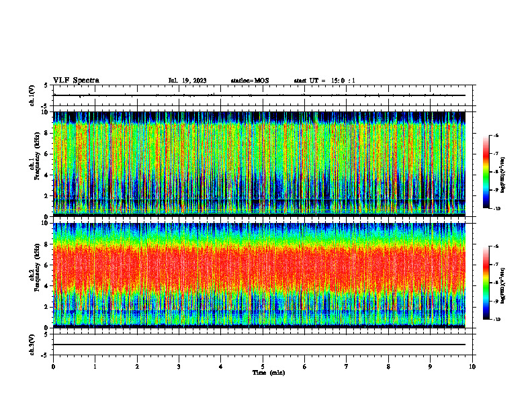Image resolution: width=532 pixels, height=411 pixels.
Task: Click the "4" kHz tick on ch.2 frequency axis
Action: coord(47,286)
